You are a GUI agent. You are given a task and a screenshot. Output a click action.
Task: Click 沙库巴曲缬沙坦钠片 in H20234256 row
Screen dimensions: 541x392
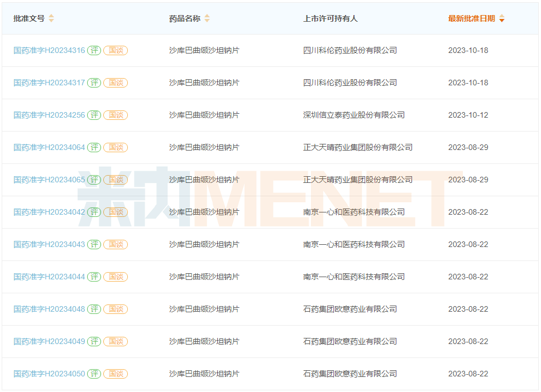coord(204,115)
